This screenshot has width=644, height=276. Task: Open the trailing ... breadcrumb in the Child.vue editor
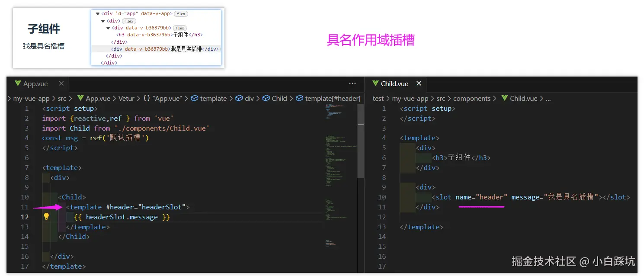(x=548, y=98)
